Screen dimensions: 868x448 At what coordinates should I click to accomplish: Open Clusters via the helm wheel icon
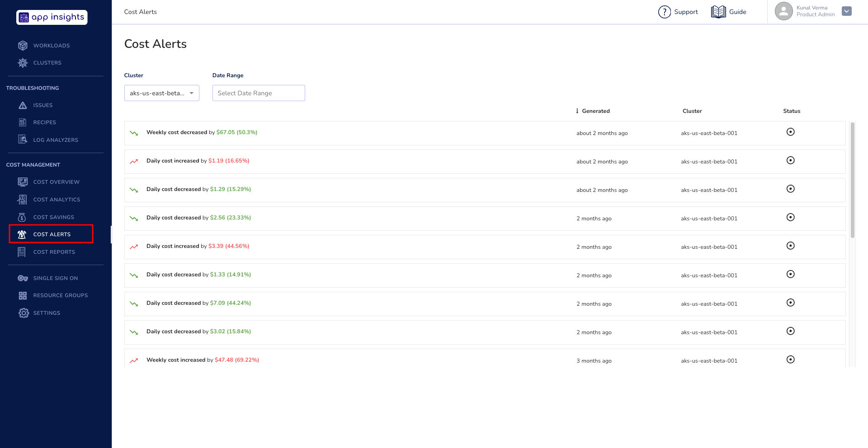(23, 63)
